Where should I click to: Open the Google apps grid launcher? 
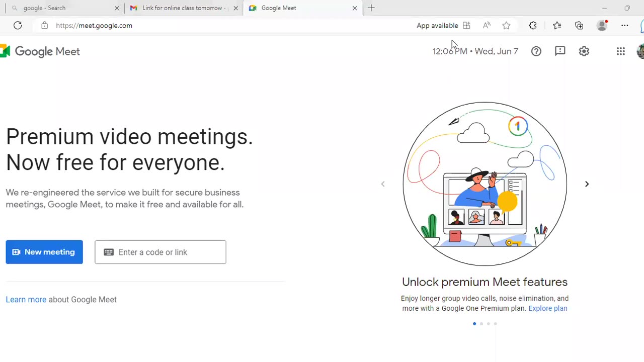tap(620, 51)
